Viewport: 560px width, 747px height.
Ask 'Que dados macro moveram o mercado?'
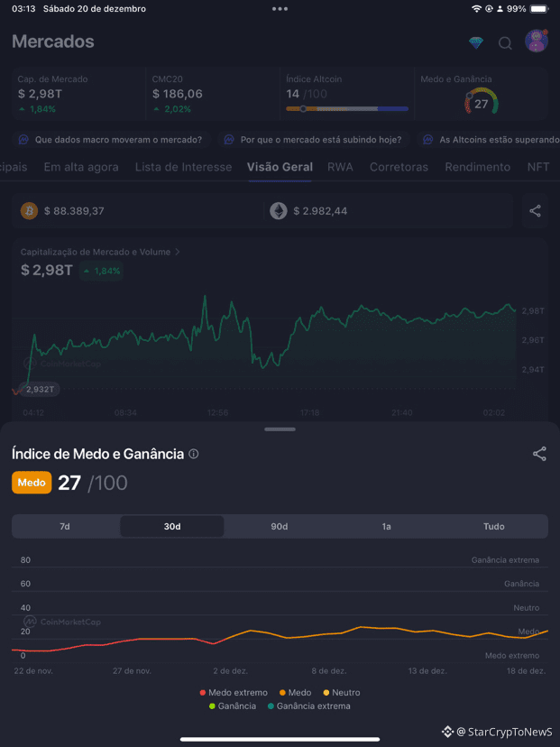click(x=111, y=140)
